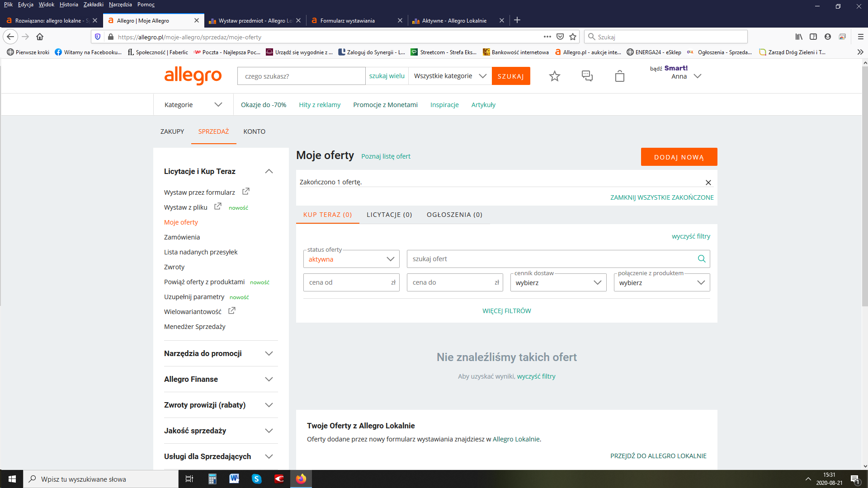Expand the Narzędzia do promocji section

tap(269, 353)
